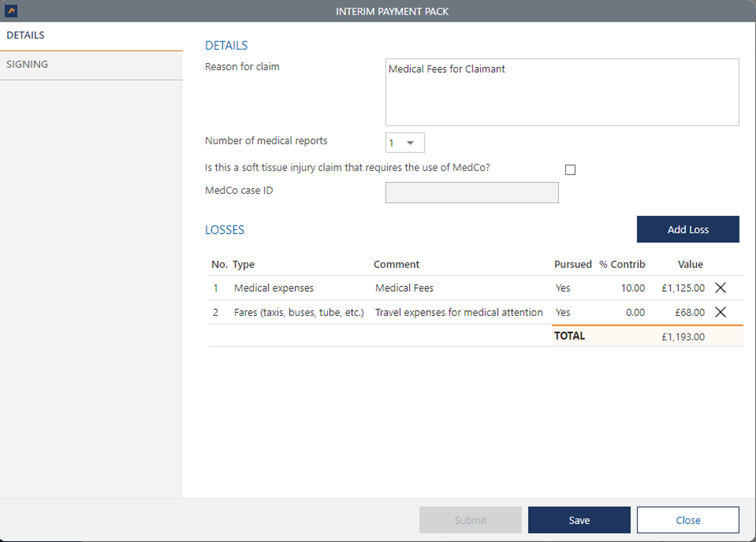Viewport: 756px width, 542px height.
Task: Click the £68.00 value in row two
Action: pos(690,312)
